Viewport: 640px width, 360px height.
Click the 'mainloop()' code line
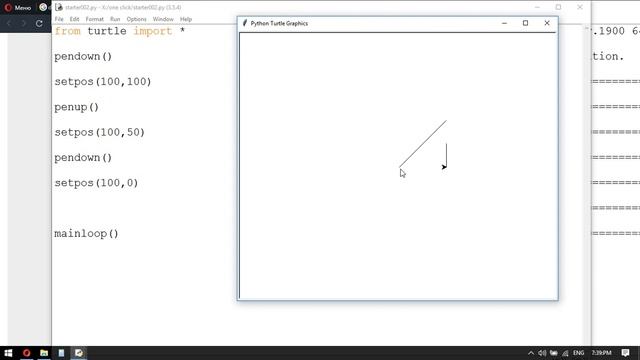86,233
